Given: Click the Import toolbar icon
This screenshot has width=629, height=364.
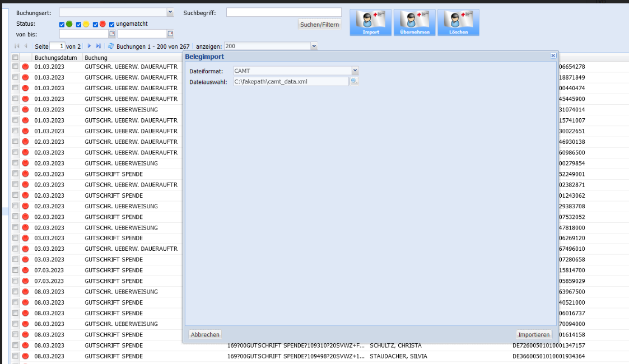Looking at the screenshot, I should (x=370, y=22).
